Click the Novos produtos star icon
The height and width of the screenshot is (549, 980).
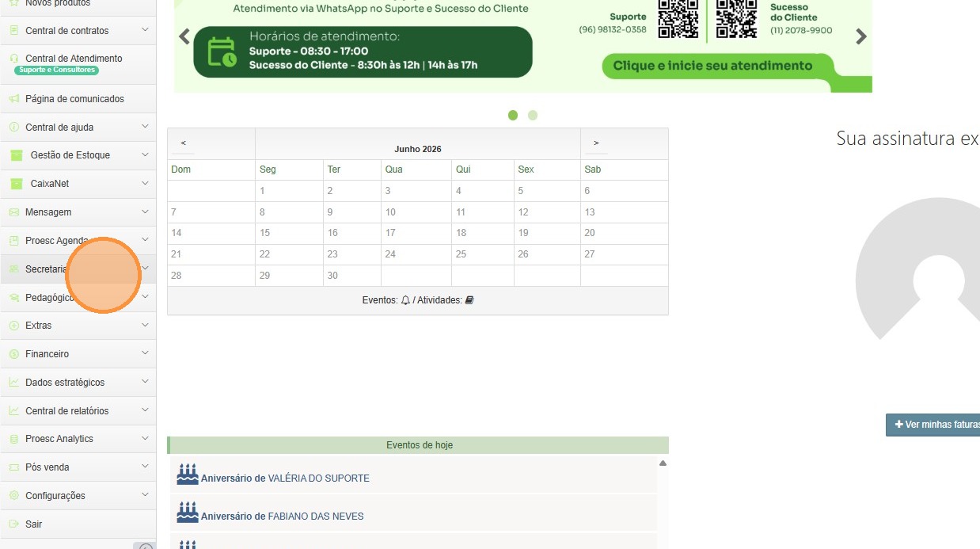tap(14, 3)
